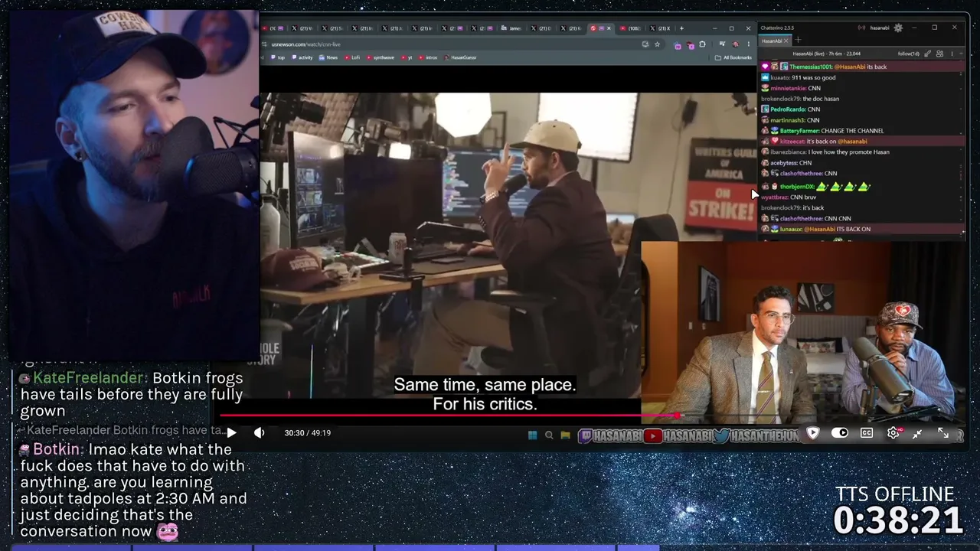Screen dimensions: 980x551
Task: Open the hasanabi account dropdown in Chatterino
Action: coord(878,28)
